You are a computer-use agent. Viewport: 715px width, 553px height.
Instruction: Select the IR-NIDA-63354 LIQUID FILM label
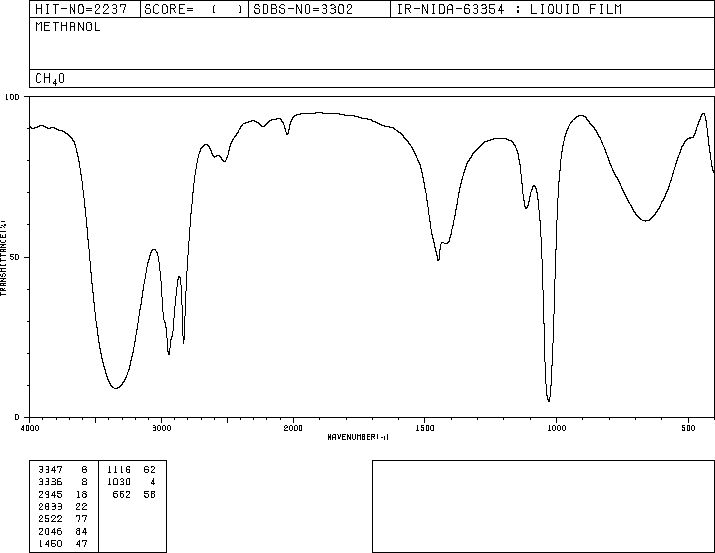522,10
